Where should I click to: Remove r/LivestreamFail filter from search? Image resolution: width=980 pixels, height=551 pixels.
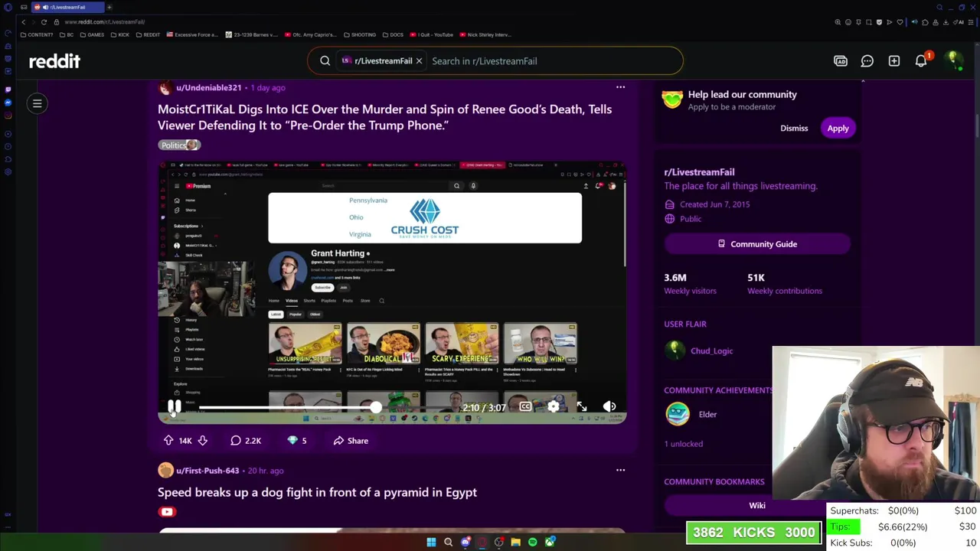(x=419, y=61)
